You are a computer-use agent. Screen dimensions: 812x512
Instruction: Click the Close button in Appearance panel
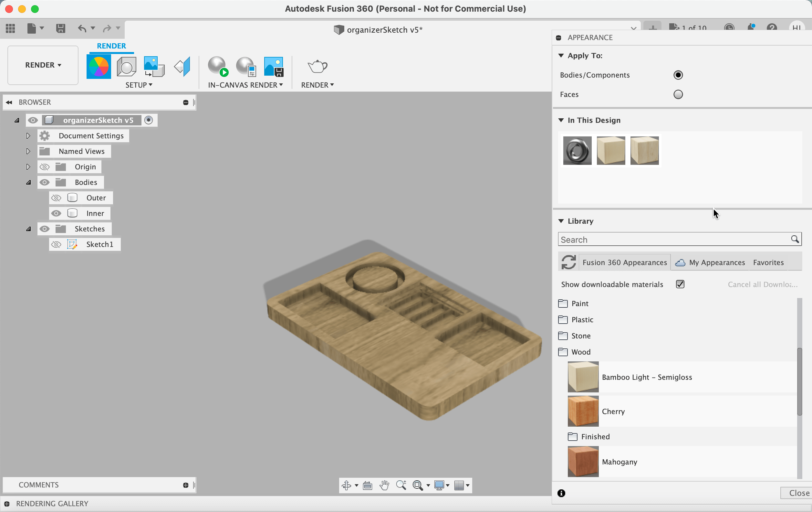[798, 493]
